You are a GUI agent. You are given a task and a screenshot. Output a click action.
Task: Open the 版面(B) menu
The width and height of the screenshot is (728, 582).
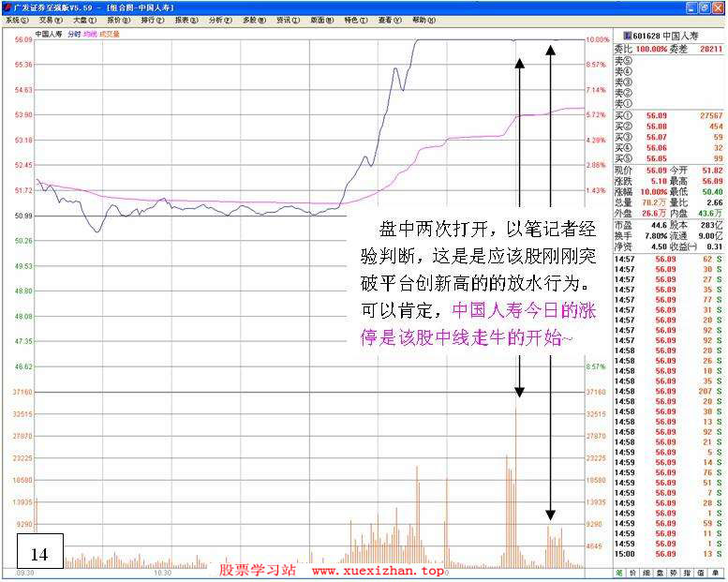point(322,20)
